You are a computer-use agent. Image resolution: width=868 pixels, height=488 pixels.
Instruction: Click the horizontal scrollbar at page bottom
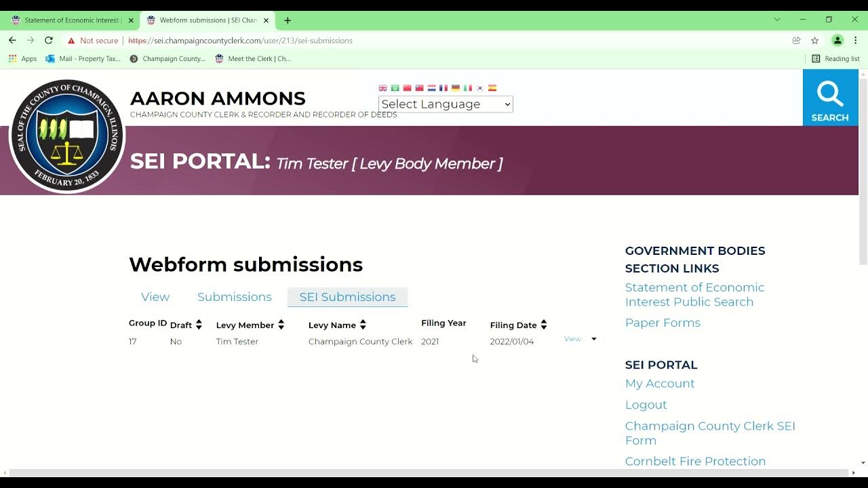click(x=429, y=472)
